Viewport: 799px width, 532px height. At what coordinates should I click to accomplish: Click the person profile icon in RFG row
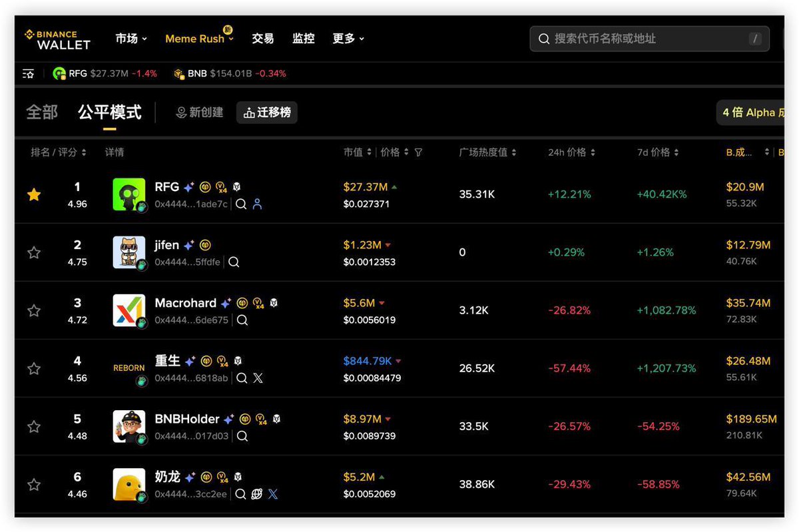click(x=258, y=204)
